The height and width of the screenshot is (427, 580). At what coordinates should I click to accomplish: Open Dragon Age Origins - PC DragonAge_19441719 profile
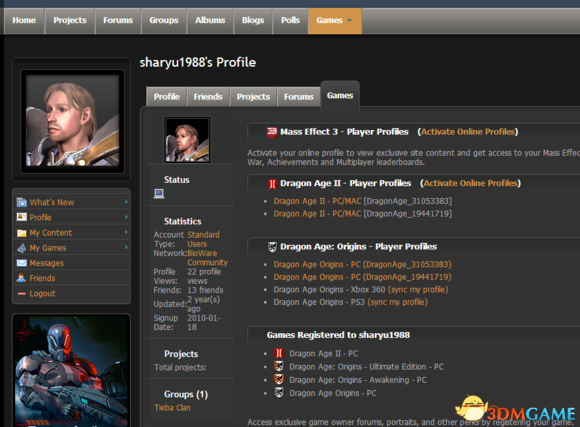(x=362, y=277)
